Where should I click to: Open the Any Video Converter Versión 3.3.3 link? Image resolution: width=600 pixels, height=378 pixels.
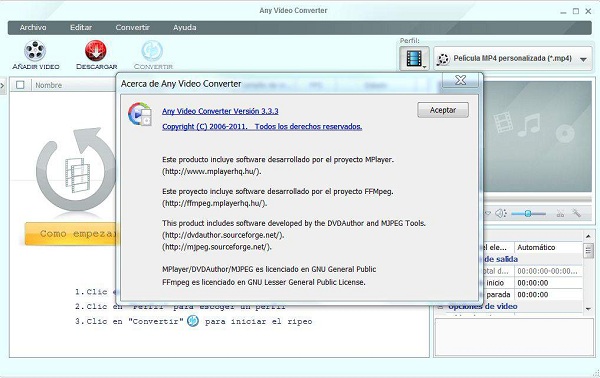[x=220, y=111]
